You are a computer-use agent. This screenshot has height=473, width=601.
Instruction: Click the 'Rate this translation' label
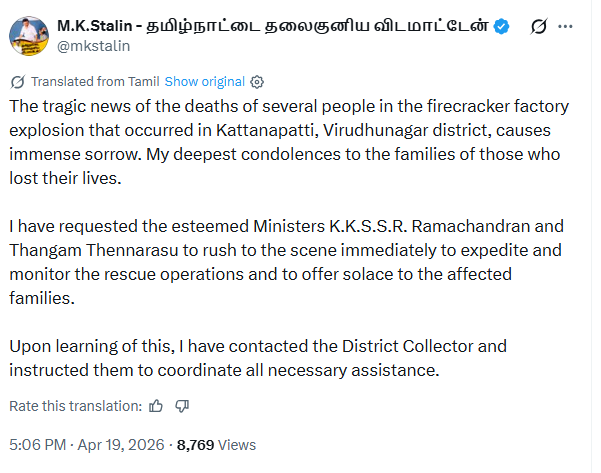[75, 405]
